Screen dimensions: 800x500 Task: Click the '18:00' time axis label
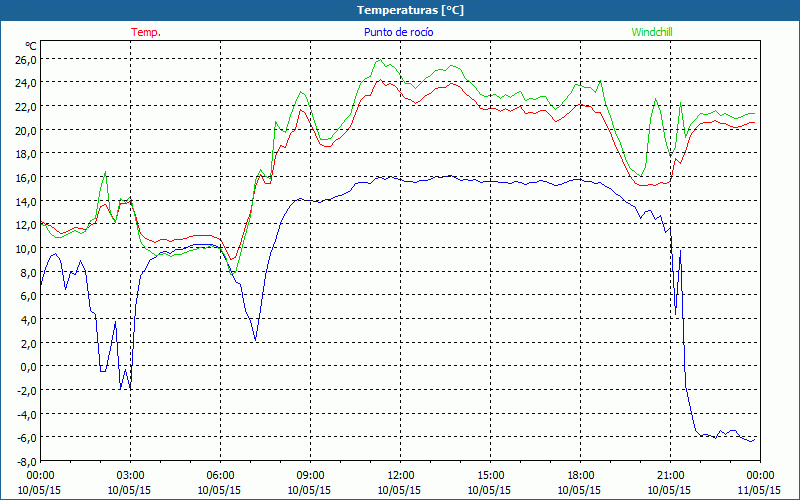point(580,476)
